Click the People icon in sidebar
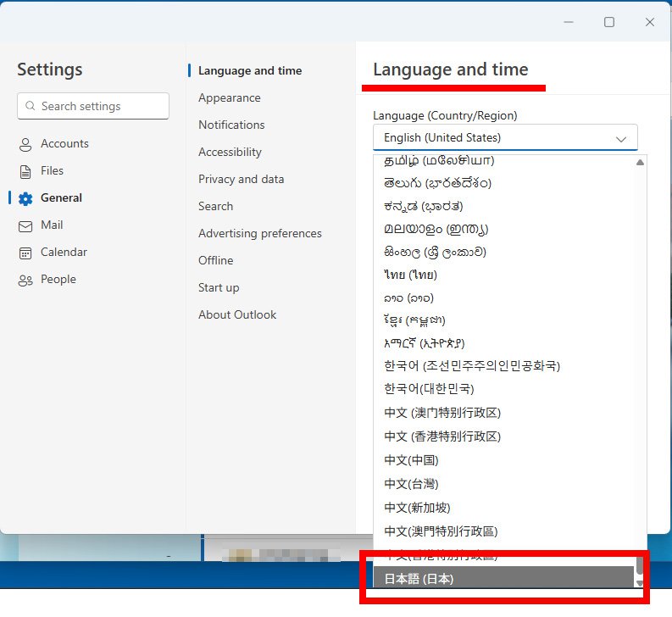 (25, 280)
